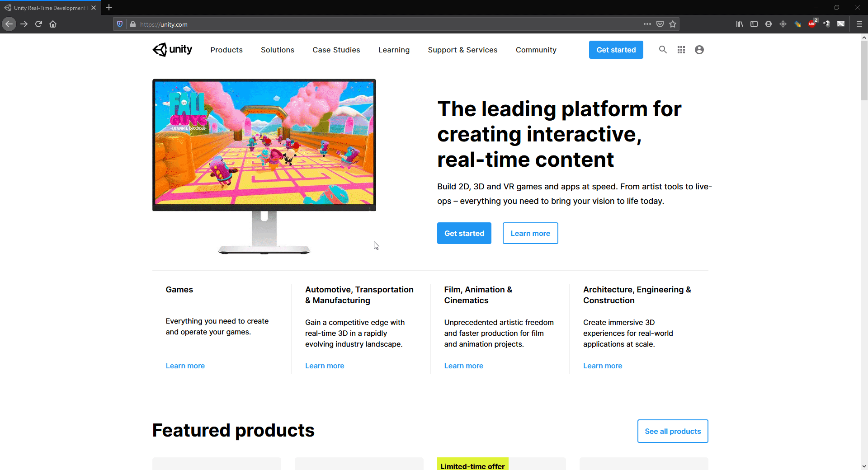Open Case Studies in the navigation

pyautogui.click(x=336, y=50)
